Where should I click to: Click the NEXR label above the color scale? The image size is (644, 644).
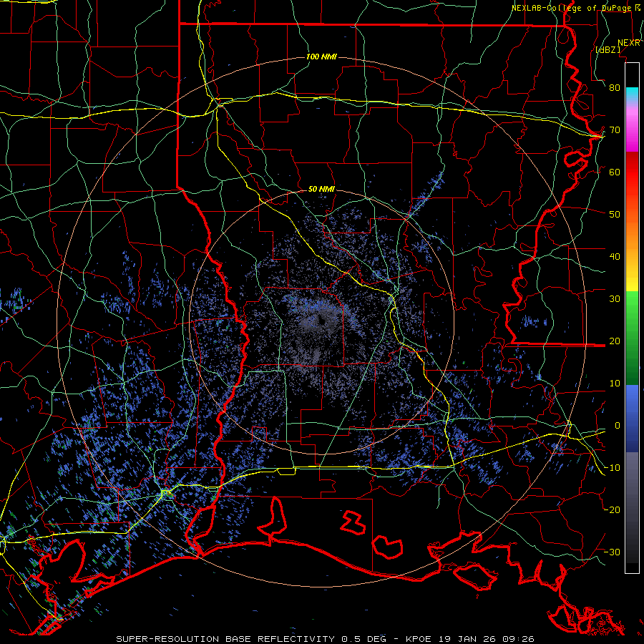[629, 43]
